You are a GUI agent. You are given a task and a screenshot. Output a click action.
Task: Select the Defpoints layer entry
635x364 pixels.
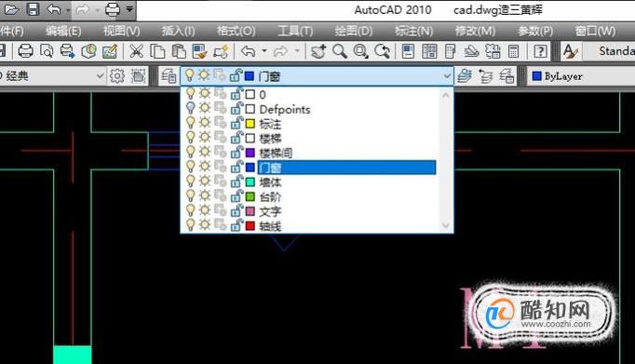310,109
